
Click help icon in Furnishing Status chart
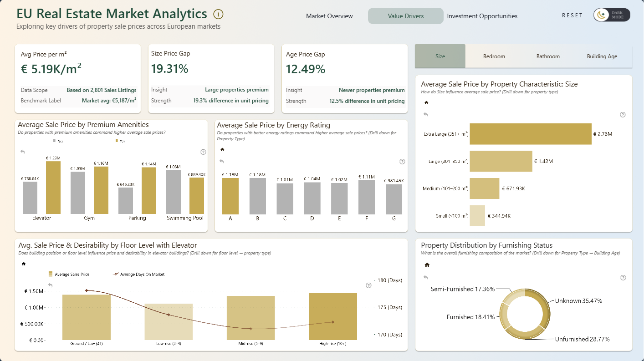pyautogui.click(x=623, y=278)
